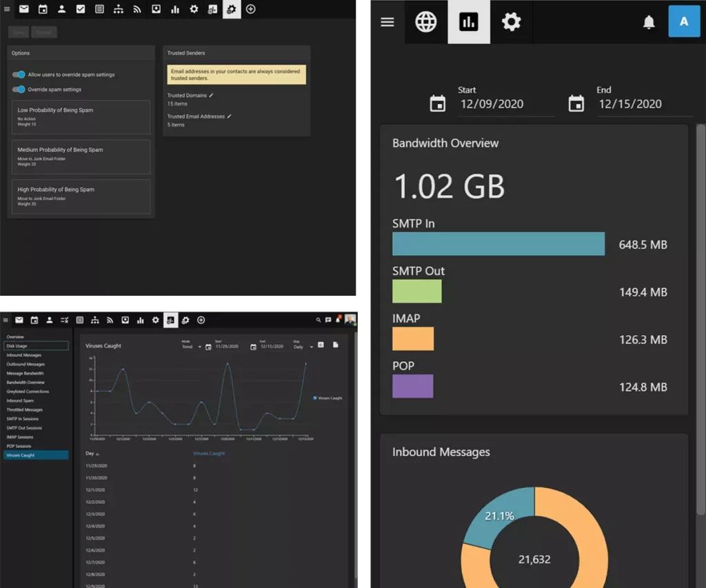Open Bandwidth Overview in the reports sidebar
Viewport: 706px width, 588px height.
26,382
